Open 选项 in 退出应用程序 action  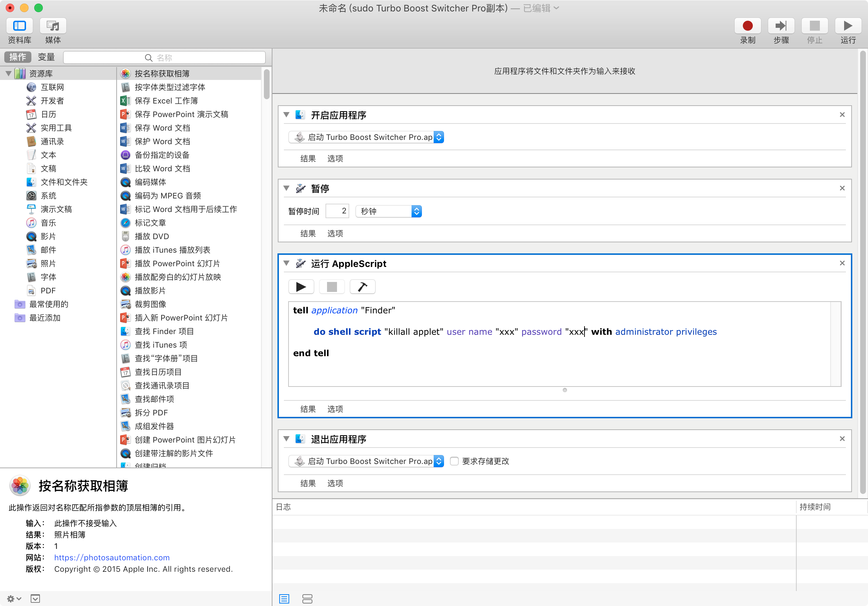pyautogui.click(x=335, y=483)
